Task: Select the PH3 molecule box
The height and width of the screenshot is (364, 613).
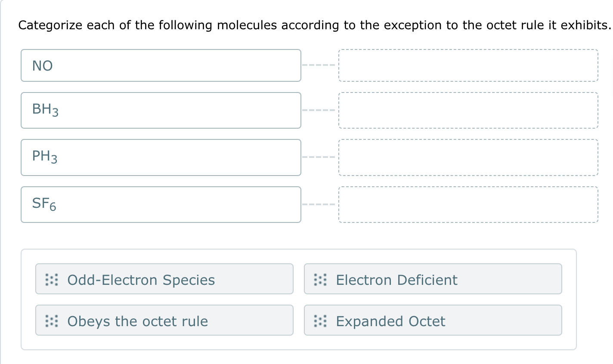Action: click(x=161, y=157)
